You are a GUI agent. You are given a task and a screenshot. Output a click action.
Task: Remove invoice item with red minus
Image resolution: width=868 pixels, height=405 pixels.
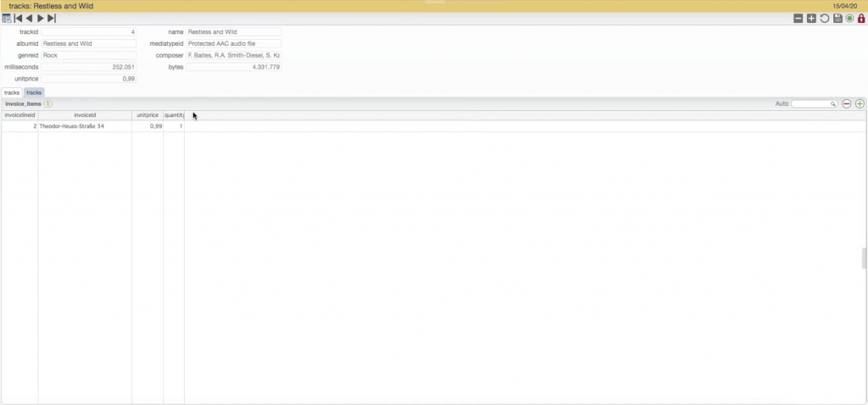pyautogui.click(x=847, y=104)
